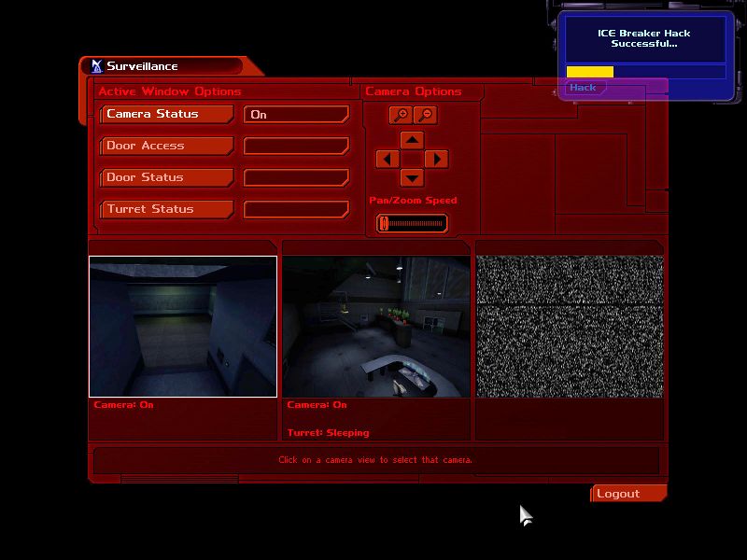Click the Camera Status field showing On
The height and width of the screenshot is (560, 747).
[296, 114]
